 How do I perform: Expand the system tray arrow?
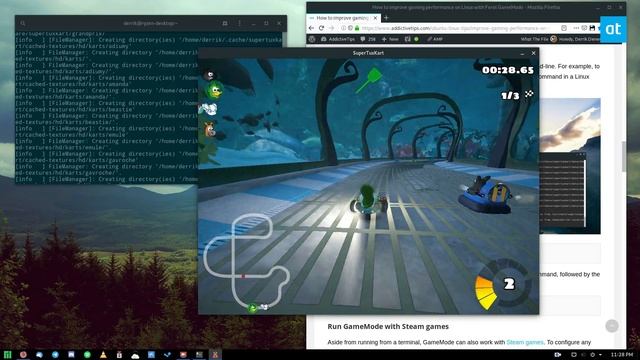coord(600,355)
